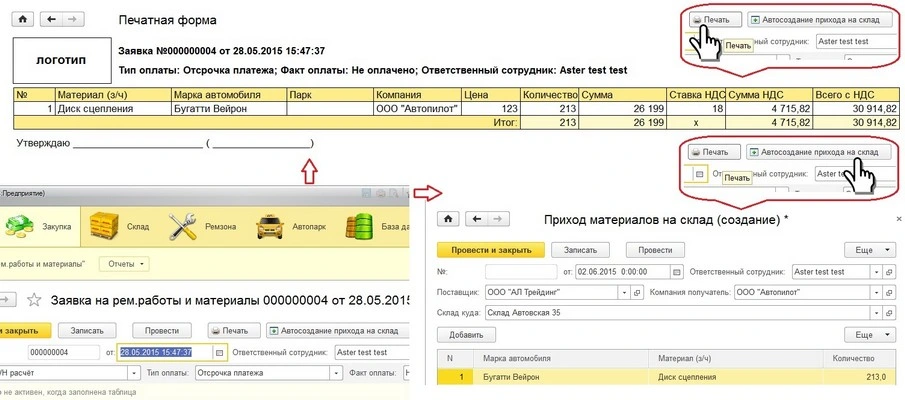Screen dimensions: 905x400
Task: Click back arrow in Приход материалов window
Action: pos(477,218)
